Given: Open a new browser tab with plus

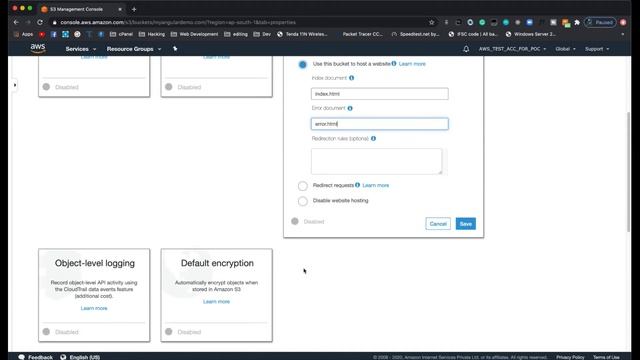Looking at the screenshot, I should pos(134,9).
